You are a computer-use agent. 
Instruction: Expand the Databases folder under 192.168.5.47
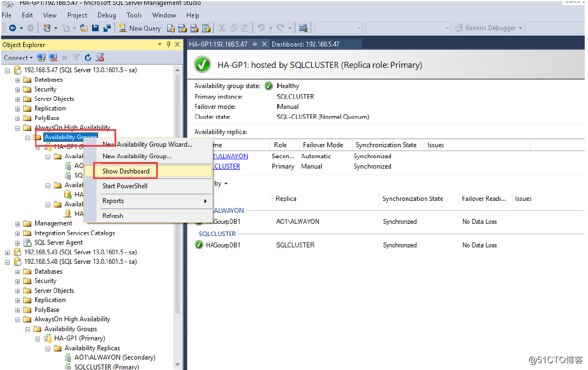[x=17, y=80]
